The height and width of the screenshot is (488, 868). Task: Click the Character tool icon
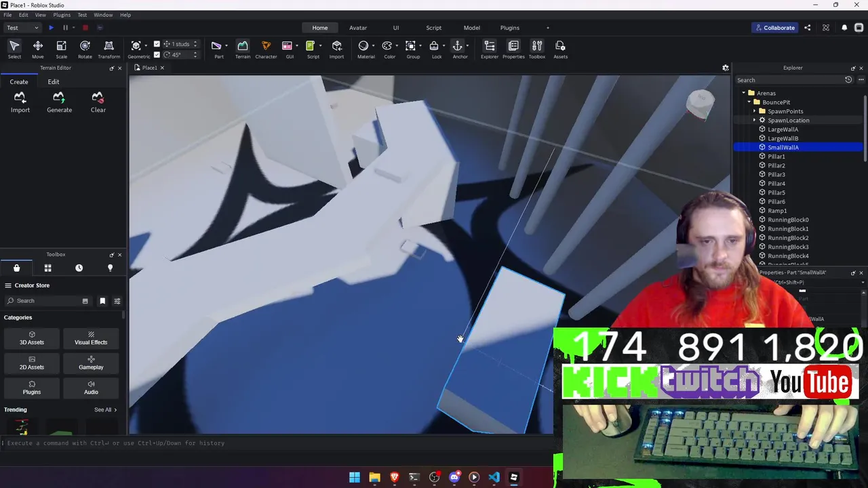266,49
